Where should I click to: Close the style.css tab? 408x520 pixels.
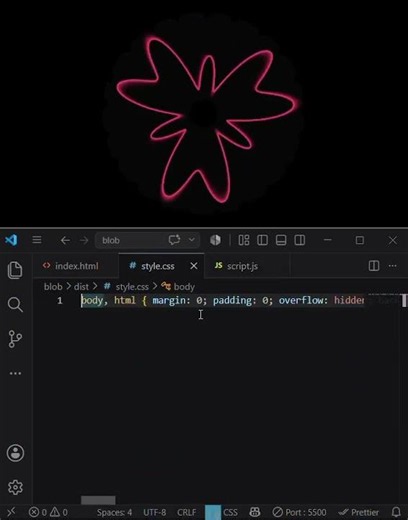pos(194,266)
